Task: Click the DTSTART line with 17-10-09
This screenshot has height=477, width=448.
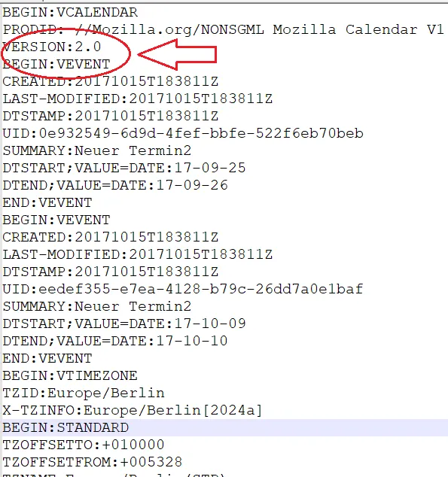Action: tap(124, 324)
